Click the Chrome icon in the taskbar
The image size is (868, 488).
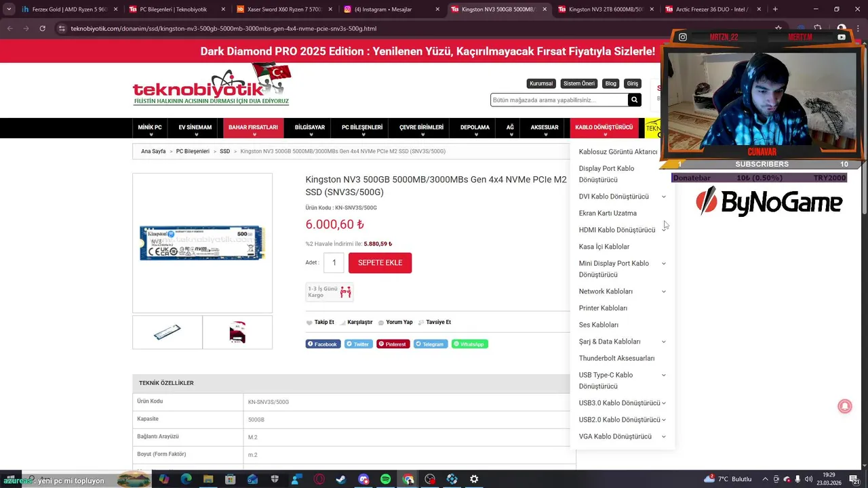point(408,479)
